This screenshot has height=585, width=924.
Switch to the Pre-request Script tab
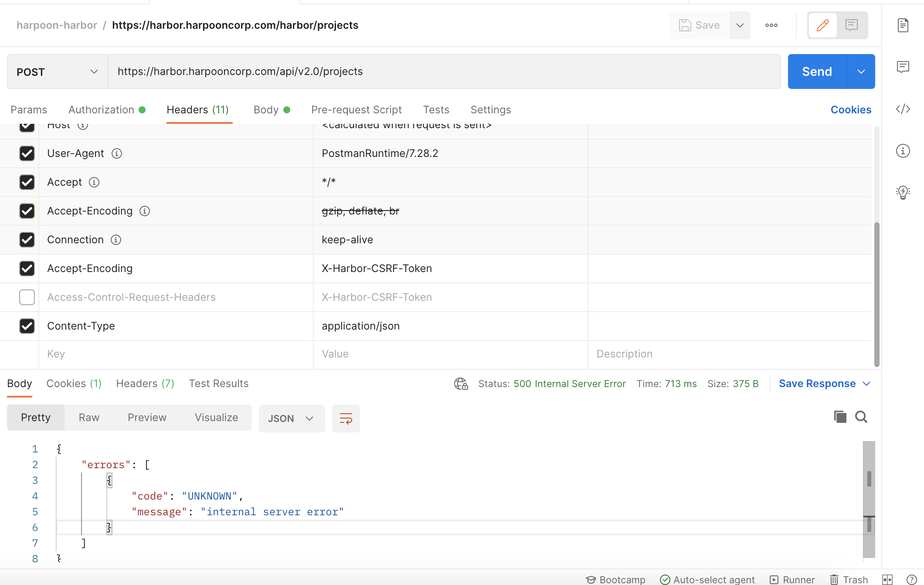(356, 110)
